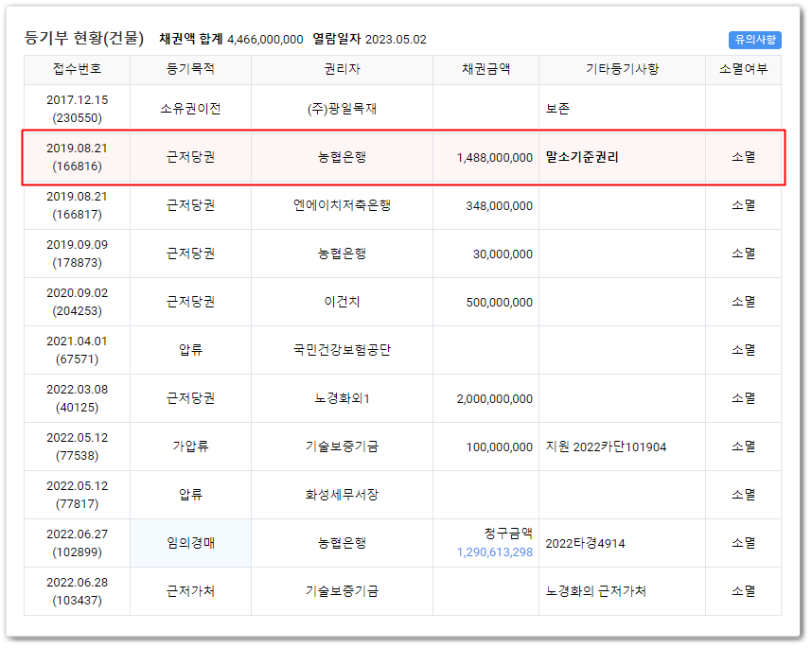Select receipt number 2022.03.08 (40125)
The height and width of the screenshot is (648, 812).
[x=78, y=398]
